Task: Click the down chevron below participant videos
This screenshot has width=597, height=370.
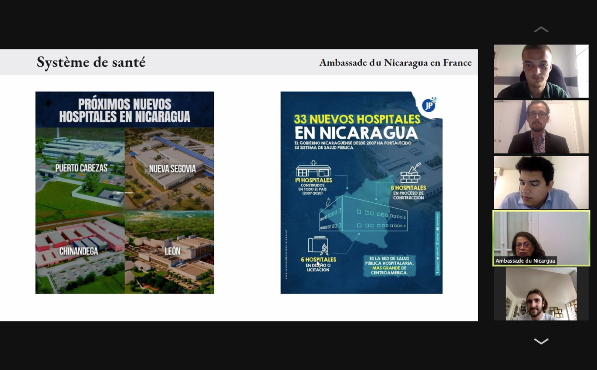Action: [x=541, y=341]
